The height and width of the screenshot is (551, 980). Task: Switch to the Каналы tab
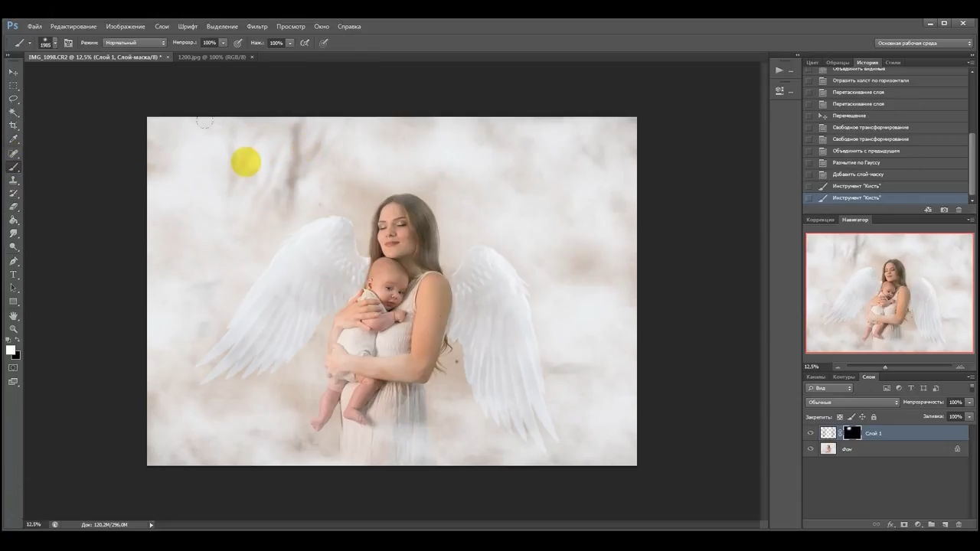pyautogui.click(x=815, y=377)
